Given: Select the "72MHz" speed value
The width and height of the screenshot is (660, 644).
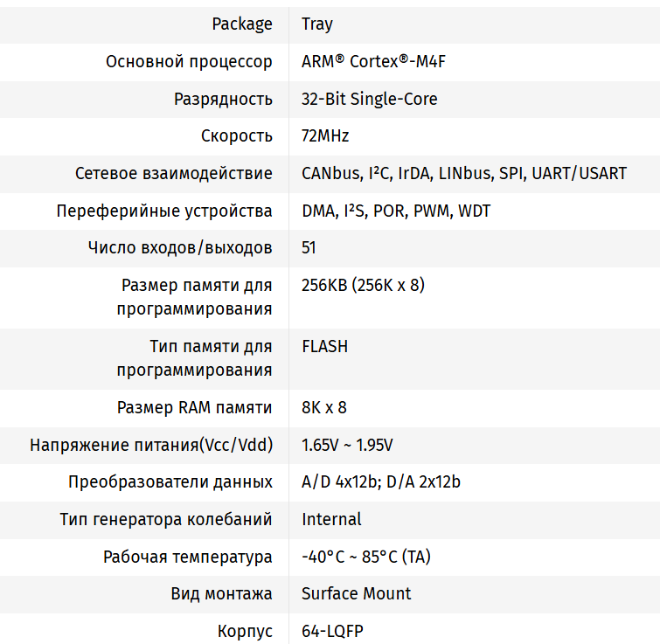Looking at the screenshot, I should tap(325, 136).
